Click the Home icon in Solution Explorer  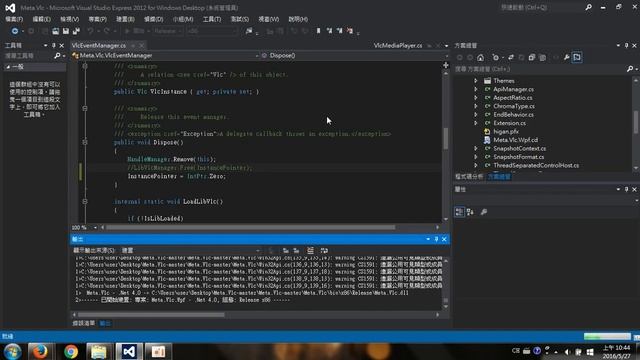pyautogui.click(x=480, y=58)
